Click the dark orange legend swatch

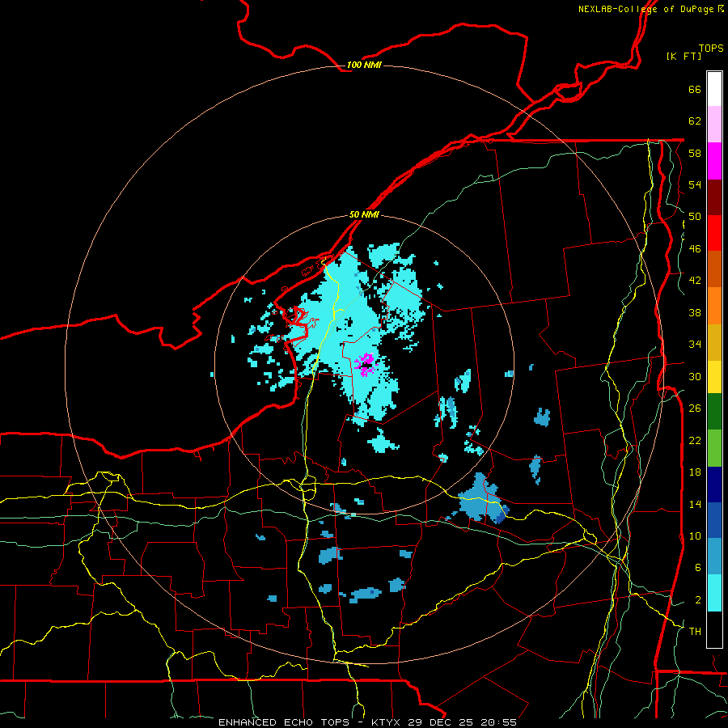pyautogui.click(x=714, y=269)
